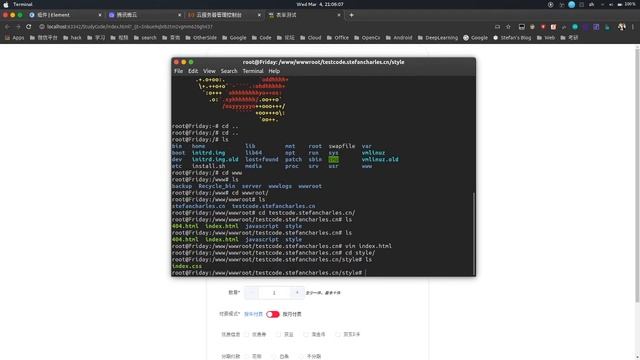The width and height of the screenshot is (640, 360).
Task: Click the terminal window's vertical scrollbar
Action: [473, 233]
